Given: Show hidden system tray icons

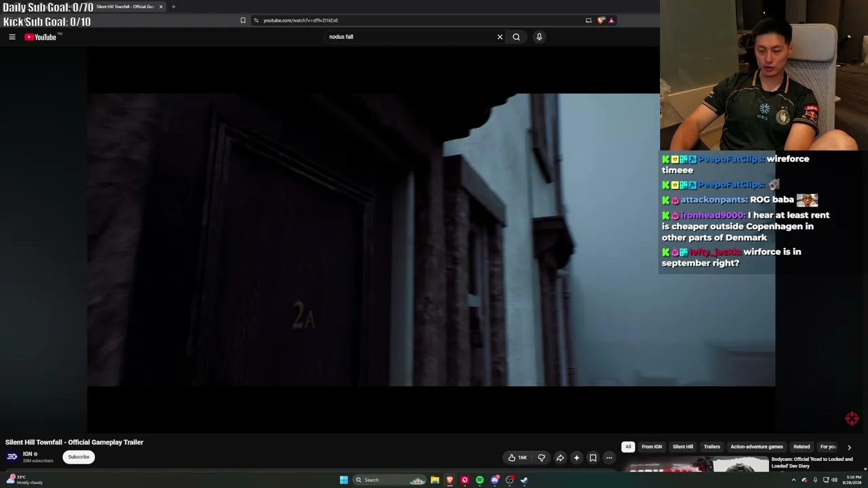Looking at the screenshot, I should click(793, 480).
